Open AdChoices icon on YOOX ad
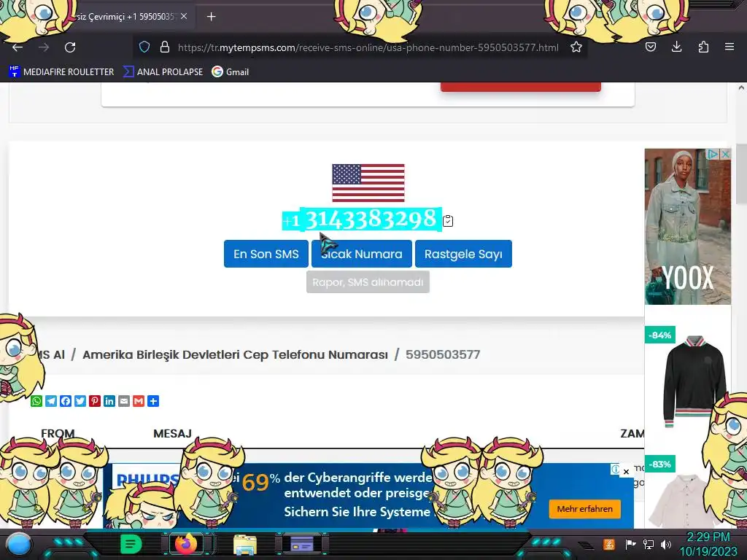 click(x=713, y=155)
